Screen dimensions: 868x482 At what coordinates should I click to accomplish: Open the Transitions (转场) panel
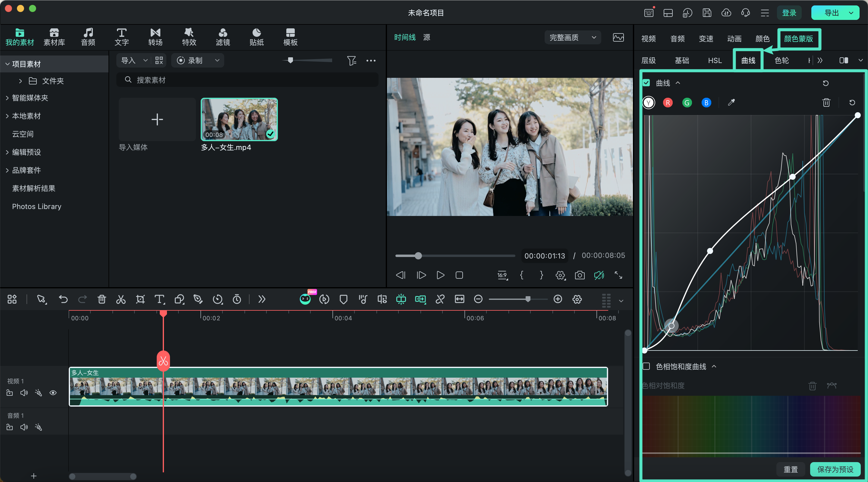tap(155, 37)
